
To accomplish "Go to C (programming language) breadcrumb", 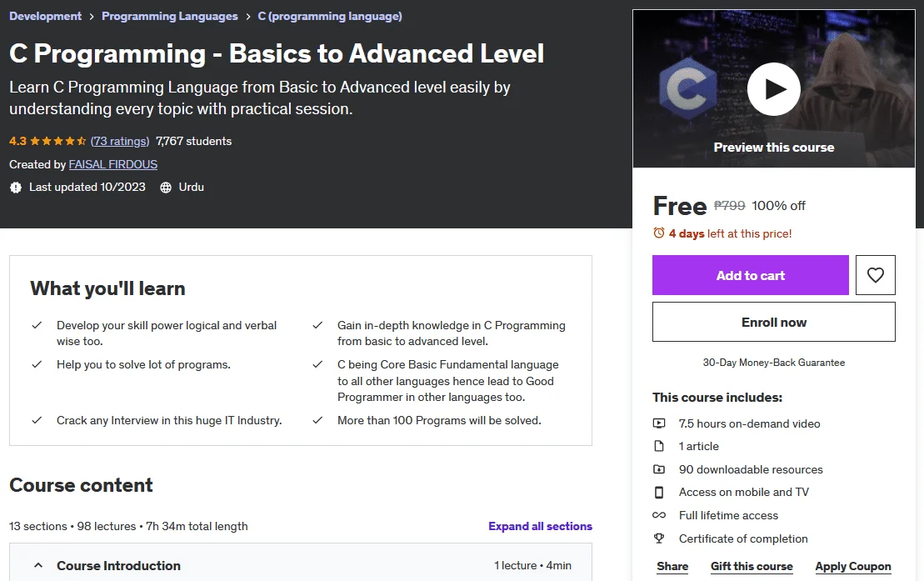I will coord(330,17).
